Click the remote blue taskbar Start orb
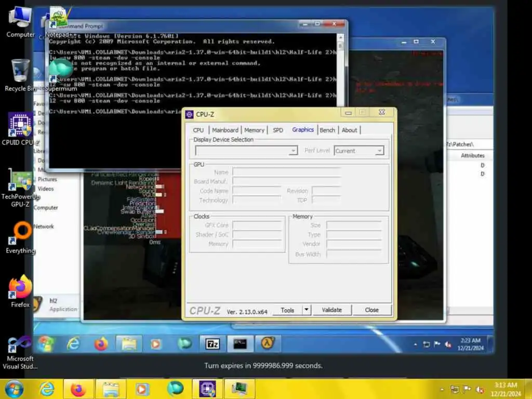Image resolution: width=532 pixels, height=399 pixels. [x=46, y=344]
